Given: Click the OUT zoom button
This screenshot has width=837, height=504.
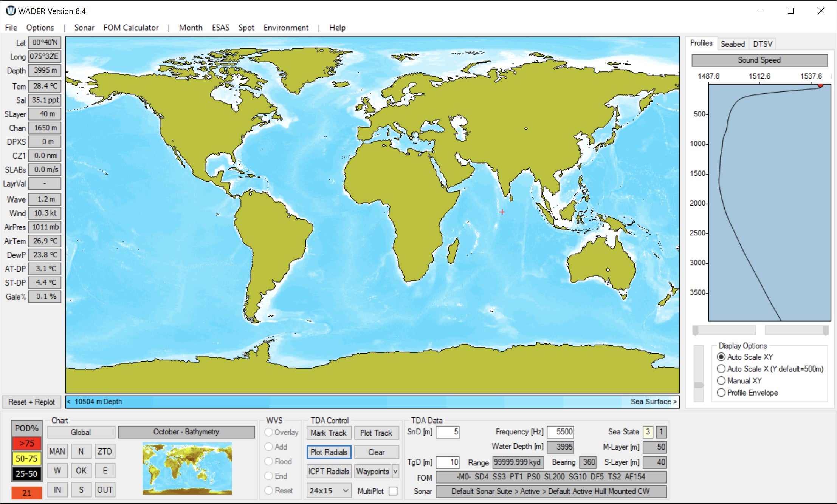Looking at the screenshot, I should [105, 490].
